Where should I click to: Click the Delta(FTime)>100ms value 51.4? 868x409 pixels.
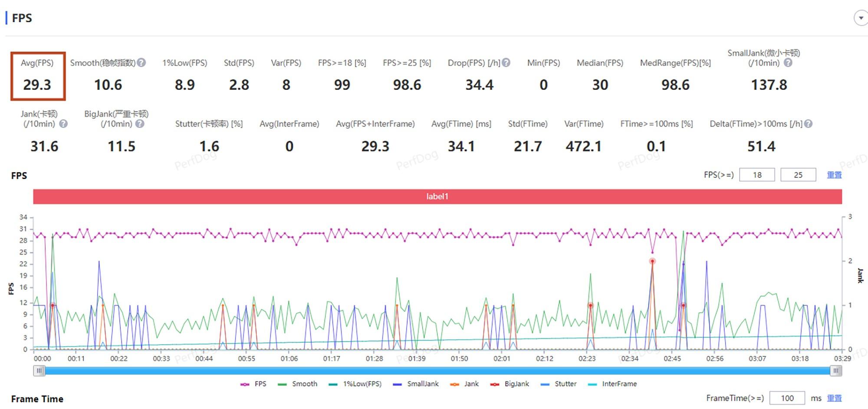point(761,146)
